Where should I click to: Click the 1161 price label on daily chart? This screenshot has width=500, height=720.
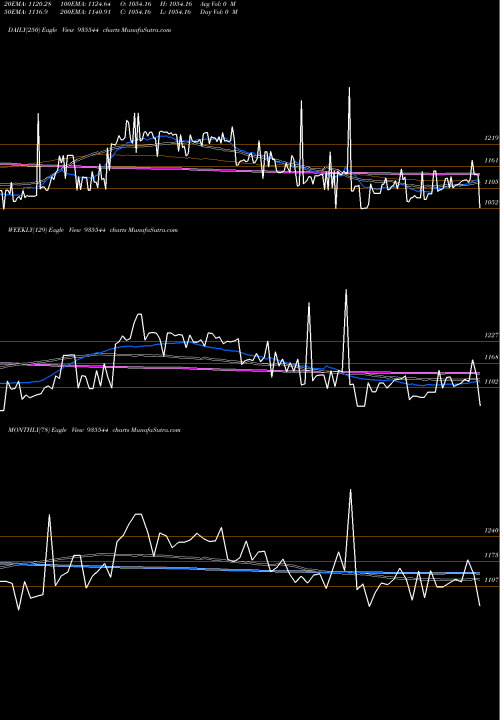[x=491, y=160]
